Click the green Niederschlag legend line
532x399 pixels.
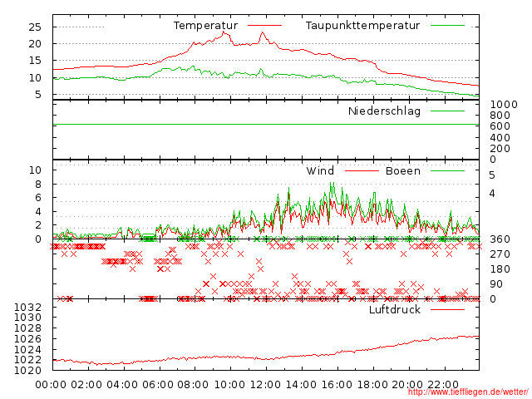tap(447, 111)
